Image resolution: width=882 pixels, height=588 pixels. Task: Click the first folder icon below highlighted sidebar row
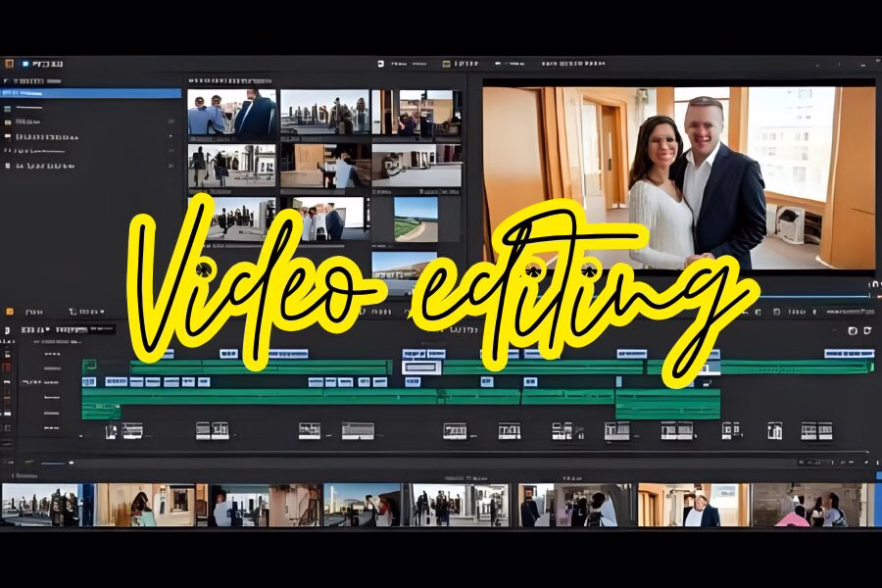point(8,107)
